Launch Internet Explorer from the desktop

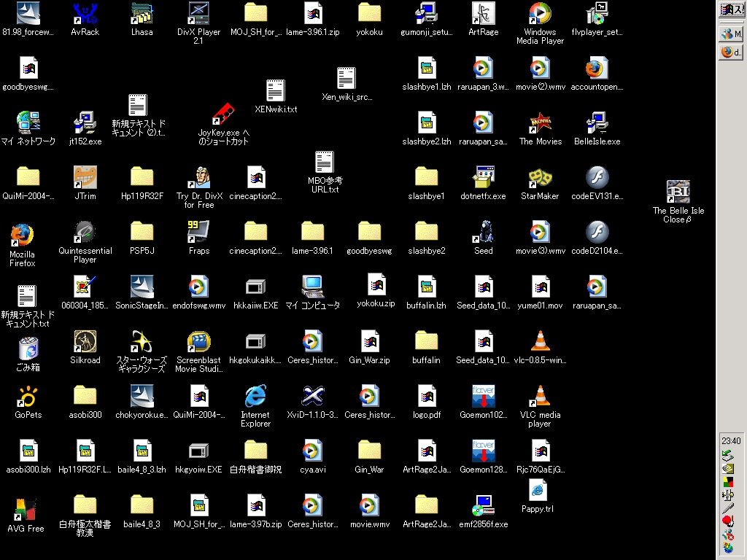[255, 406]
